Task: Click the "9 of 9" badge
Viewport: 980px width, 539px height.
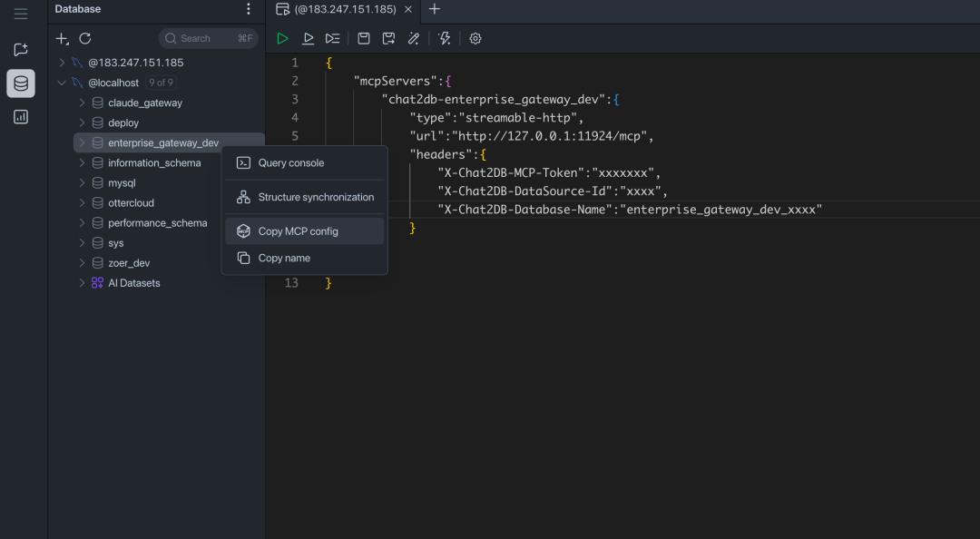Action: 162,83
